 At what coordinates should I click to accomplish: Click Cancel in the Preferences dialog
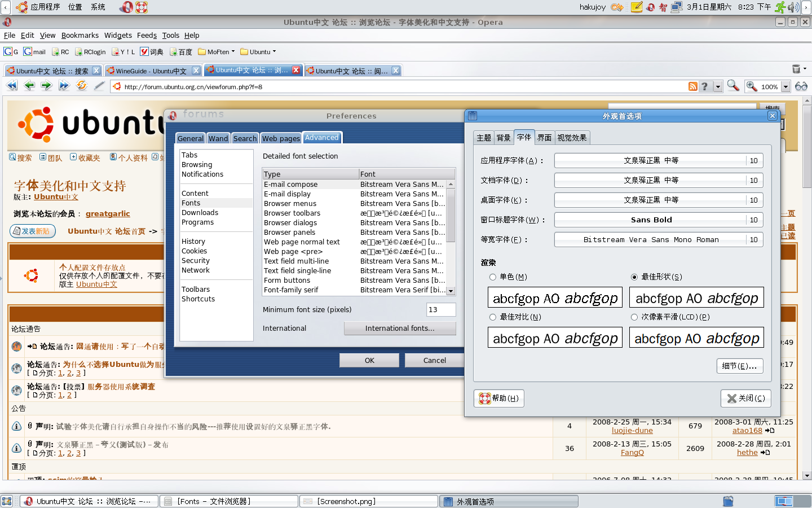(x=434, y=360)
